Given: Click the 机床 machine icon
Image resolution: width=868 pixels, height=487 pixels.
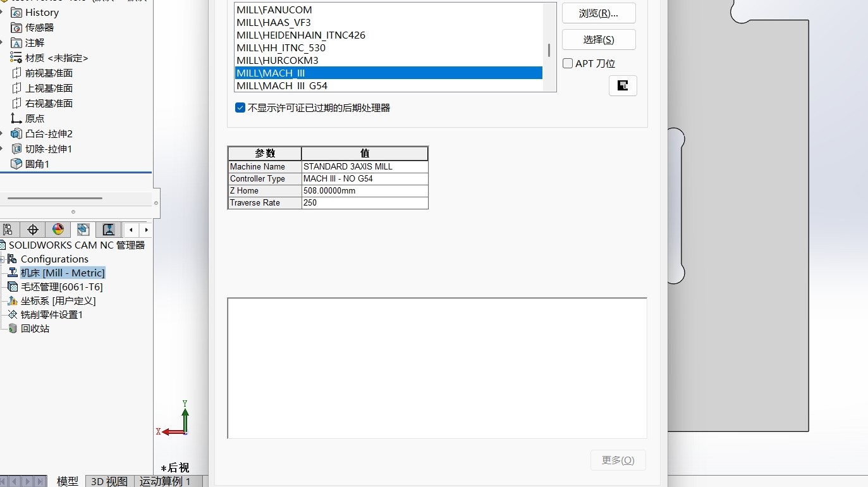Looking at the screenshot, I should (x=13, y=273).
